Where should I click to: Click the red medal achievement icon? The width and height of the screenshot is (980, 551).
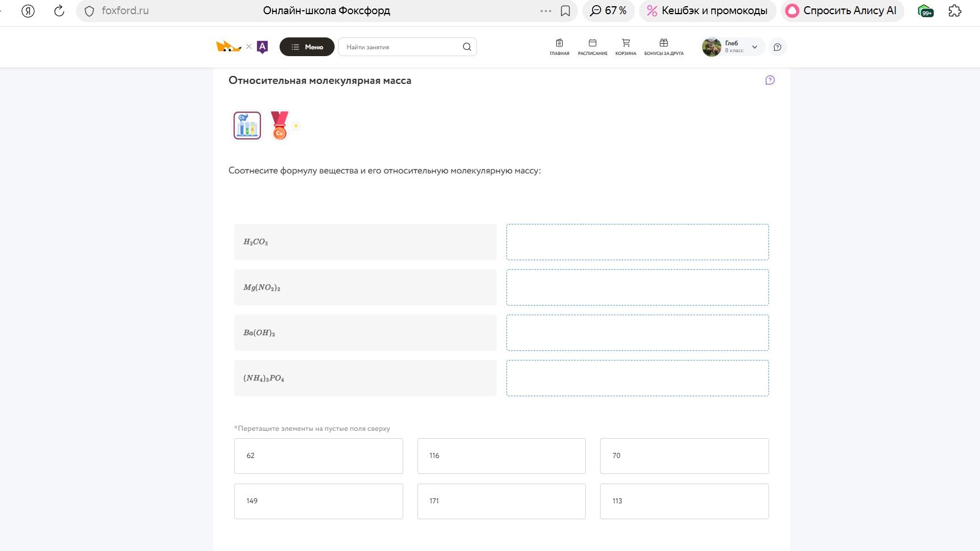pos(280,125)
